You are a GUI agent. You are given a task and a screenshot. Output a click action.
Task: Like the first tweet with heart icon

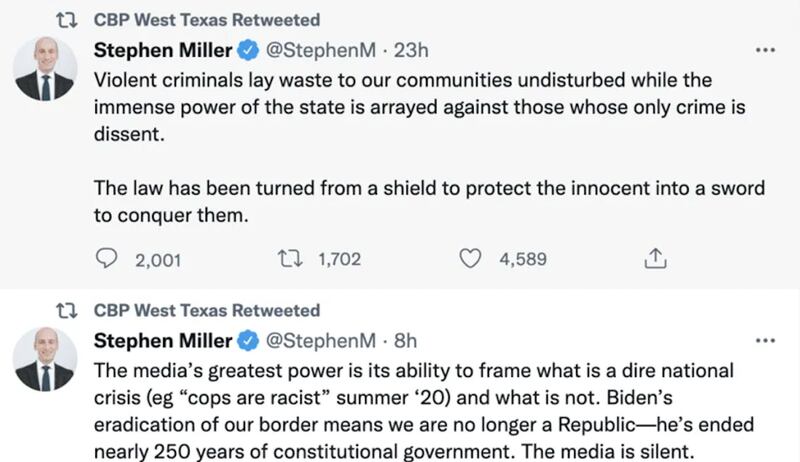pos(470,260)
